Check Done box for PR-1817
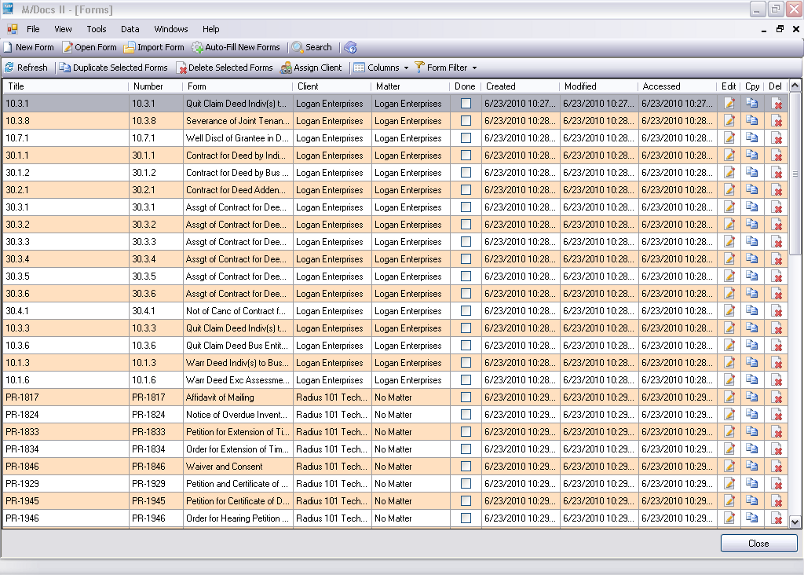Viewport: 804px width, 575px height. pyautogui.click(x=466, y=397)
